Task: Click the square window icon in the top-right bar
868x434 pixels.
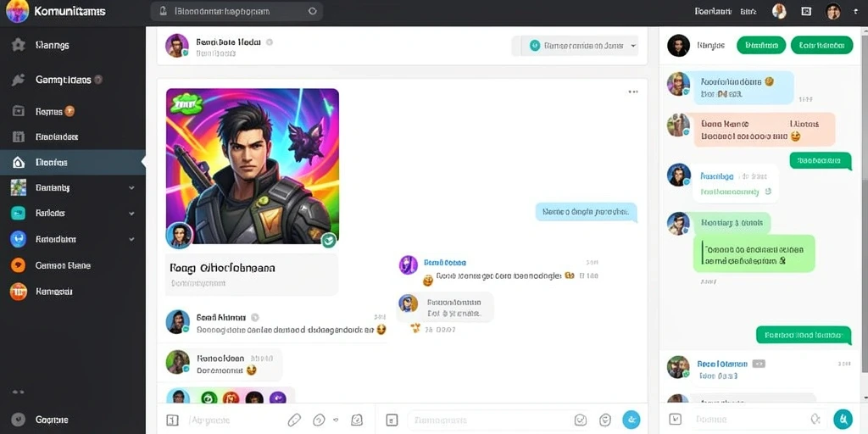Action: (806, 11)
